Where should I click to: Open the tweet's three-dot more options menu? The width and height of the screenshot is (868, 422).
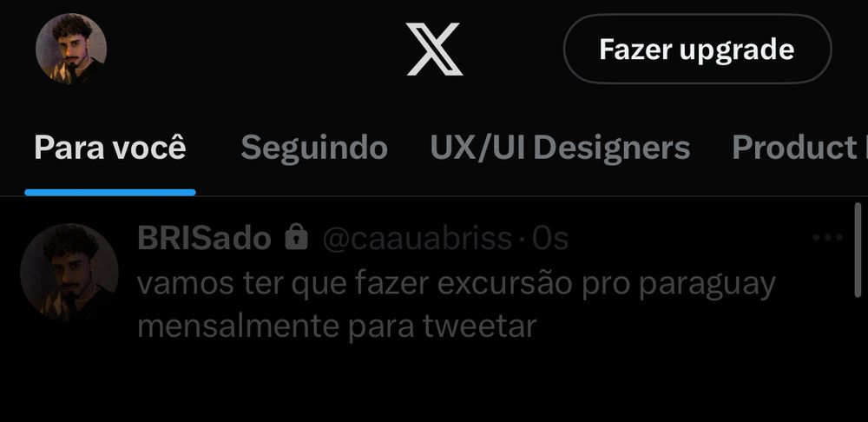[x=827, y=238]
